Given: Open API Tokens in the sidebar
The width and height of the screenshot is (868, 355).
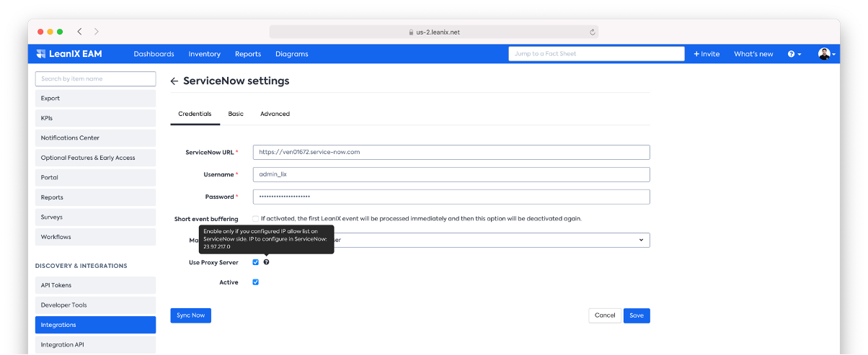Looking at the screenshot, I should (96, 285).
